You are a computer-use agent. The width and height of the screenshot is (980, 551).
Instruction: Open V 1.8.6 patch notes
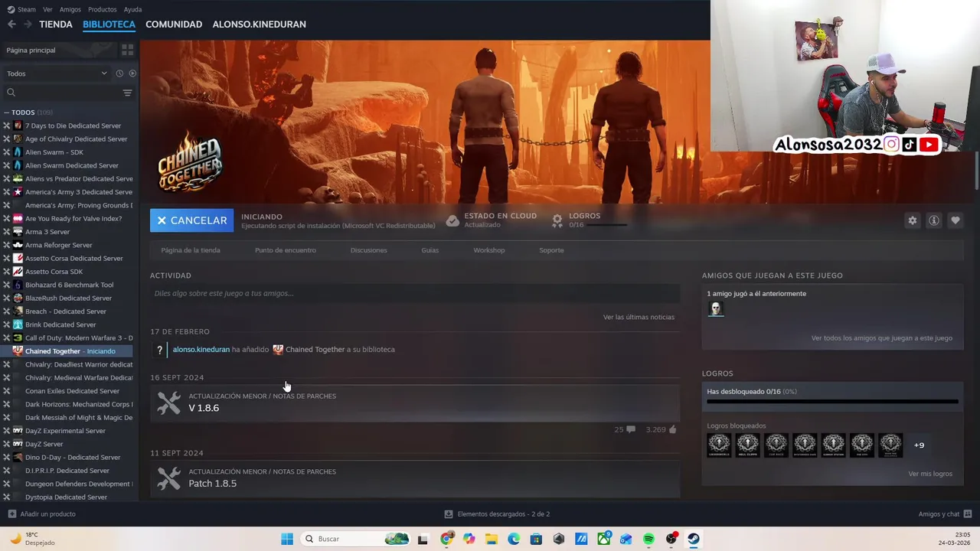(x=415, y=402)
